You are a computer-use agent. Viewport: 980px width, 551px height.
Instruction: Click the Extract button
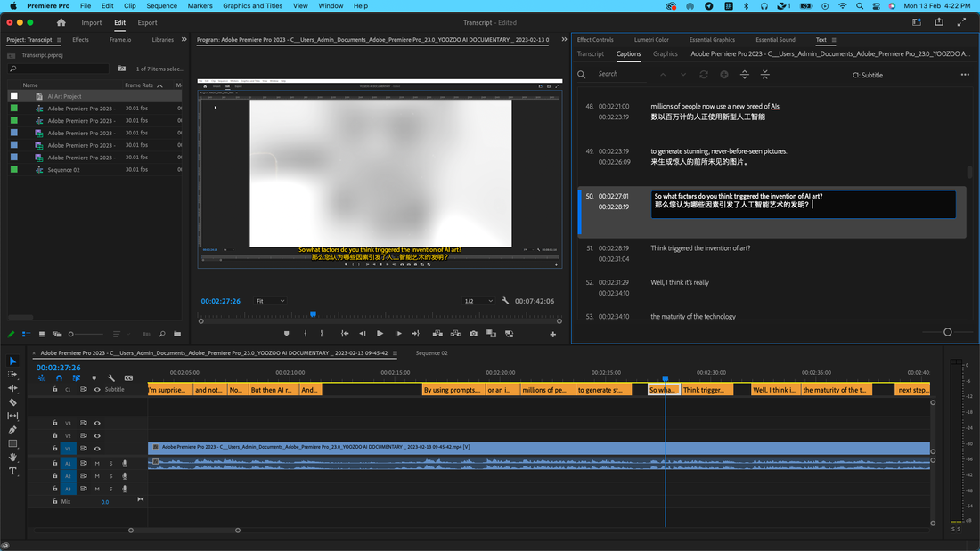tap(455, 334)
